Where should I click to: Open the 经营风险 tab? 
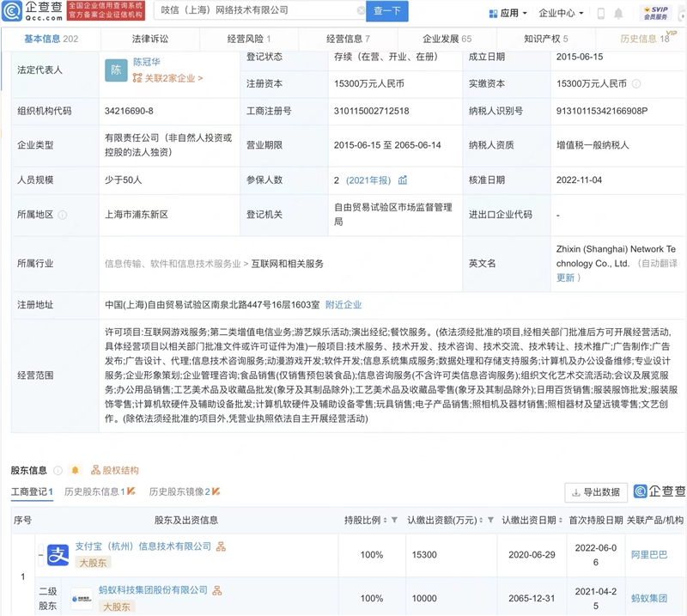tap(249, 39)
